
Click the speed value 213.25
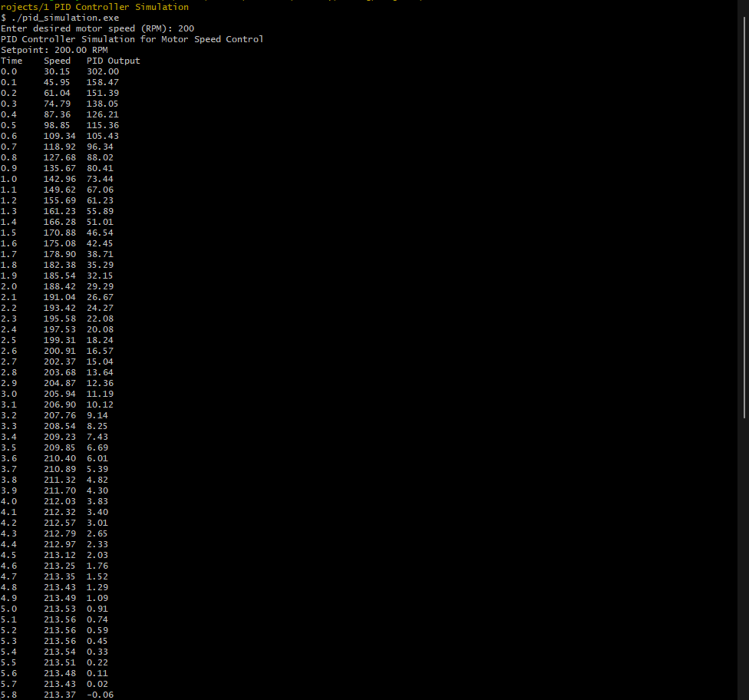coord(60,566)
